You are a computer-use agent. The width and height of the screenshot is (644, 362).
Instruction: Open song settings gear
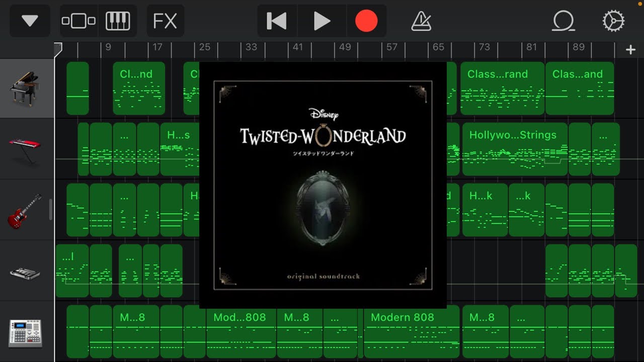pos(613,21)
